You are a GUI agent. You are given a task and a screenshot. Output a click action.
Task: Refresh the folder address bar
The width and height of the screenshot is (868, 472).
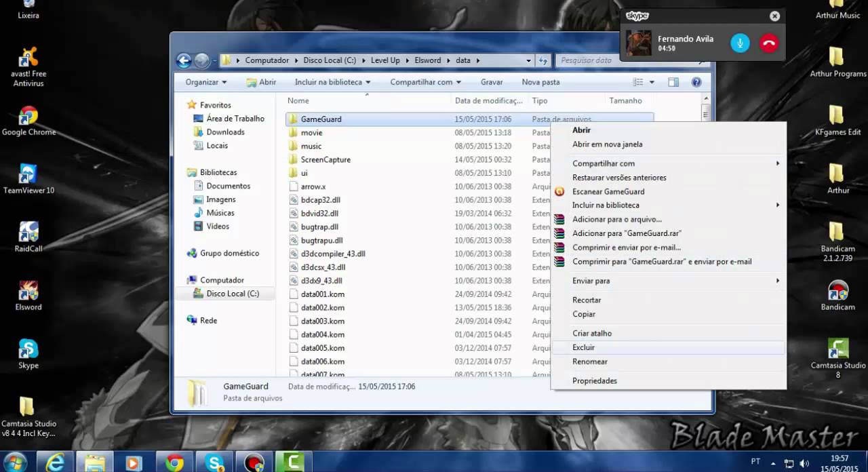tap(542, 60)
